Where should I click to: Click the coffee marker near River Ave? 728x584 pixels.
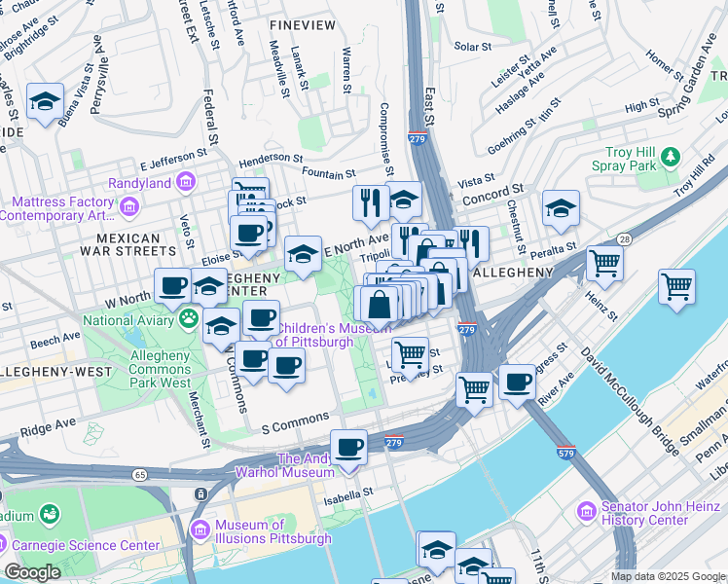click(x=517, y=383)
